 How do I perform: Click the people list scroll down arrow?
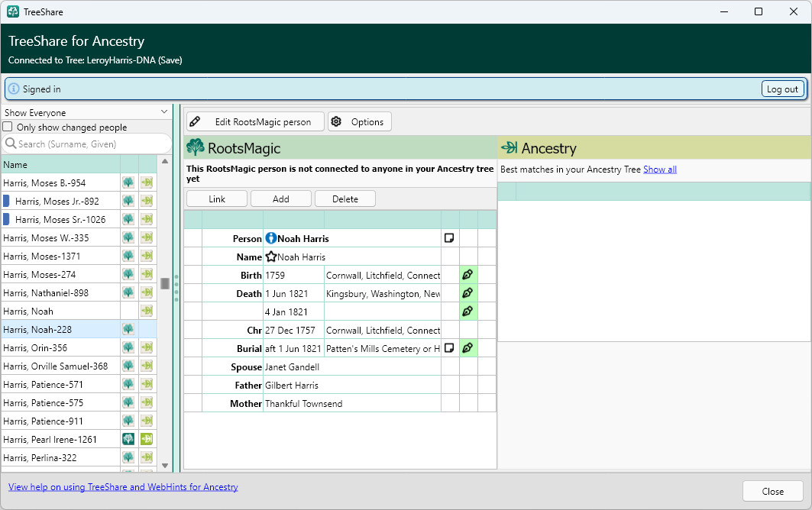tap(165, 466)
